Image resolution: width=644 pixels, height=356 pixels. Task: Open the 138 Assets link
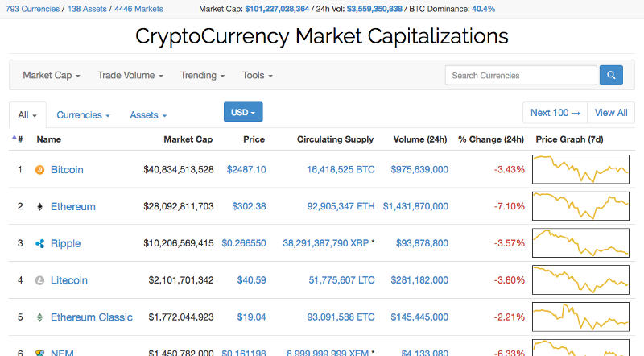(87, 9)
